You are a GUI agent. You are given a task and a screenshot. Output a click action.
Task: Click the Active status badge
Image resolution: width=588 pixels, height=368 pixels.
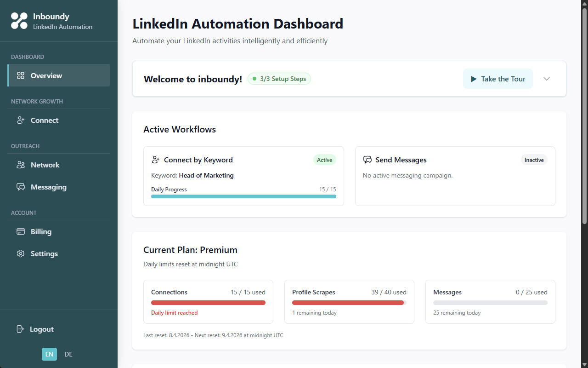pos(325,160)
